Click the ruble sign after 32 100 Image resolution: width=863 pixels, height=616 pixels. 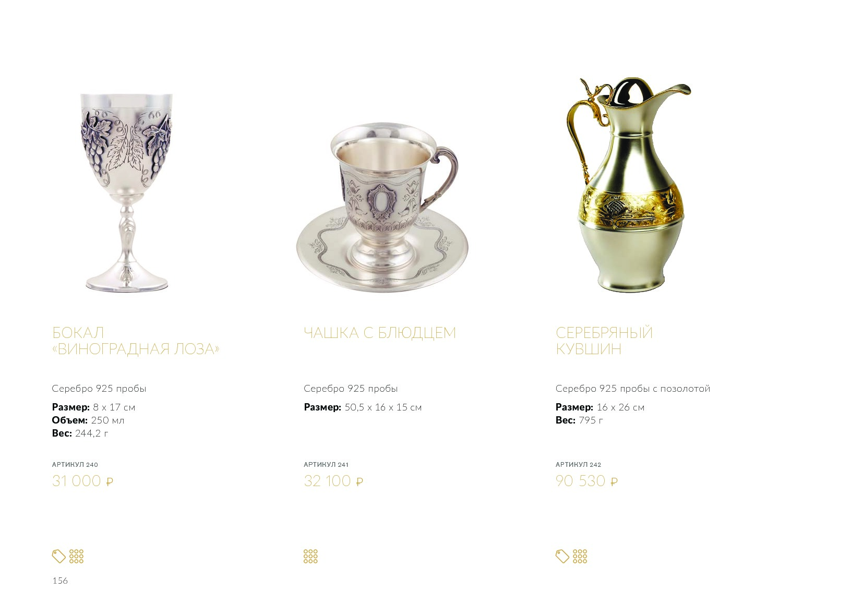(359, 482)
